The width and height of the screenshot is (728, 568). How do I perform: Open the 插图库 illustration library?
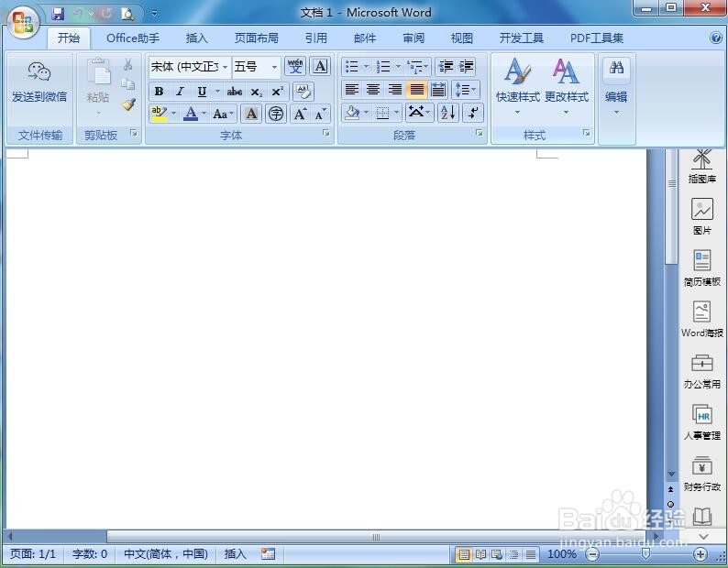click(701, 166)
